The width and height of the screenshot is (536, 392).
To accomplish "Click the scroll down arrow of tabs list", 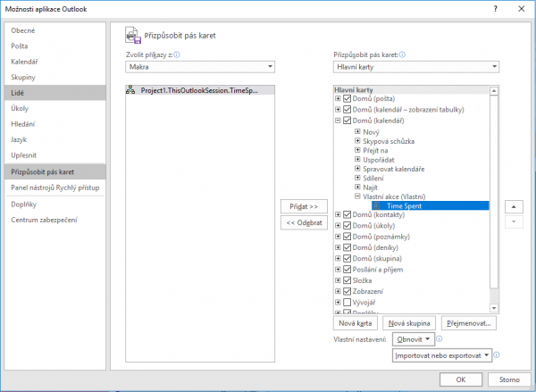I will [x=494, y=308].
